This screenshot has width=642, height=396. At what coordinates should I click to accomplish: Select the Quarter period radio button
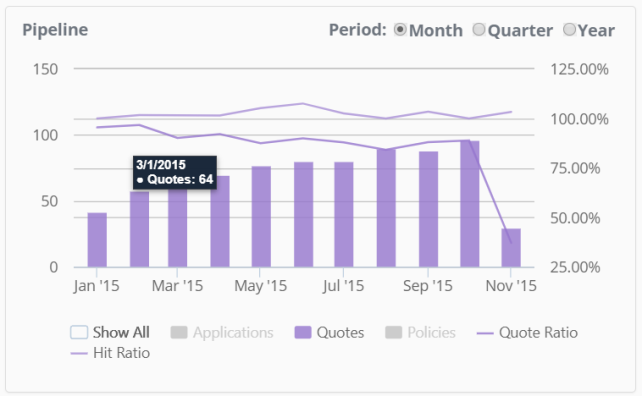click(479, 29)
